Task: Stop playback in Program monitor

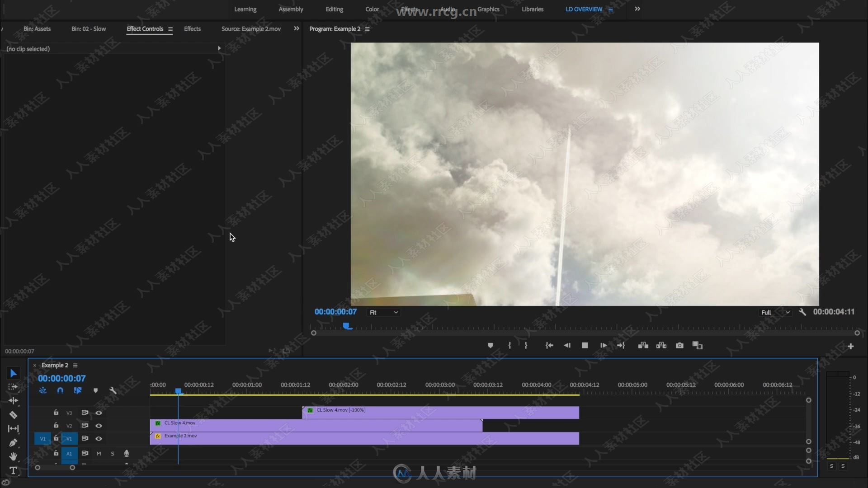Action: click(585, 346)
